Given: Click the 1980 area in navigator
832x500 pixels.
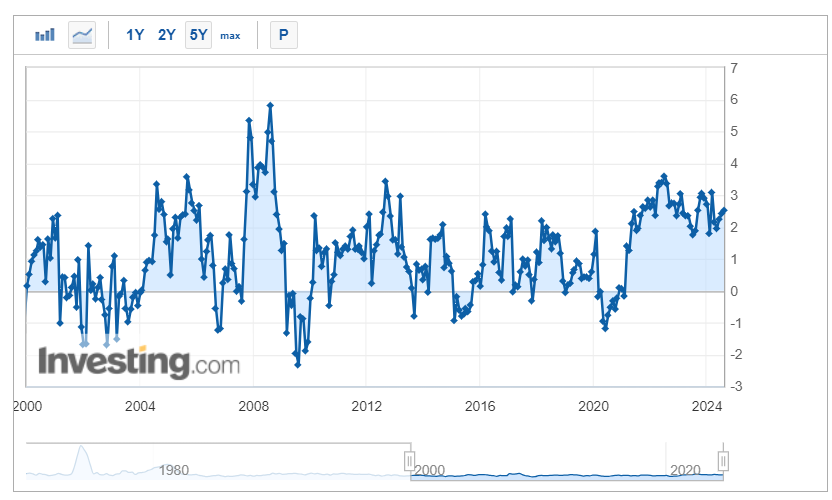Looking at the screenshot, I should coord(175,469).
